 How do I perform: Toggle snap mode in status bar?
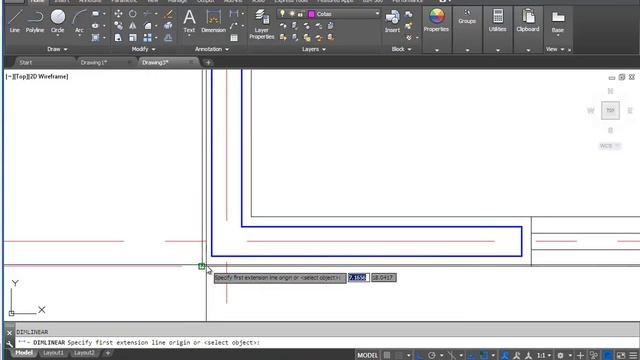pos(399,355)
